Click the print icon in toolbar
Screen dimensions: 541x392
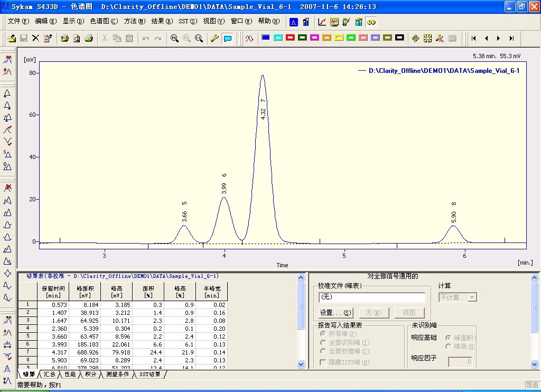(89, 38)
